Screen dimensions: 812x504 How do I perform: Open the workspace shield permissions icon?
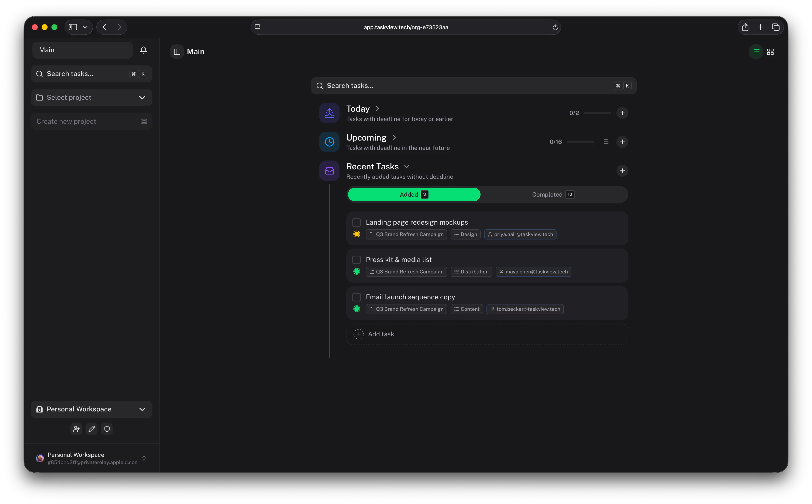[107, 429]
